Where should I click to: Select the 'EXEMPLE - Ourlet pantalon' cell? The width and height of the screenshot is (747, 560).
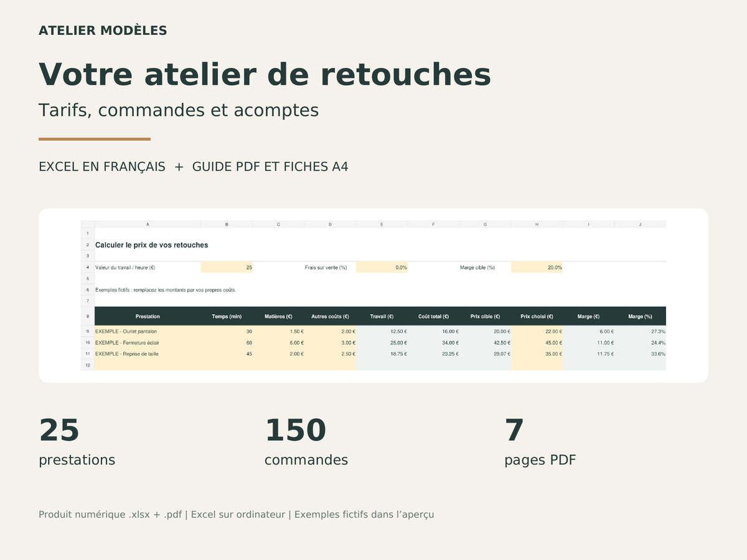148,332
